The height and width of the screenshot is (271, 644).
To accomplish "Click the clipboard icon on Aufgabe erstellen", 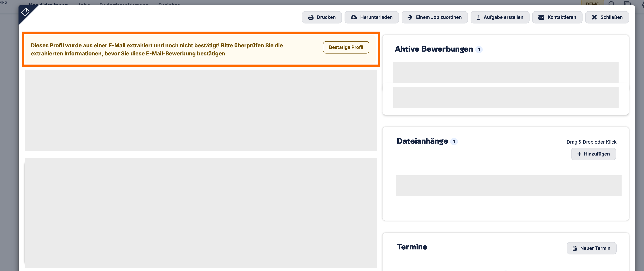I will [478, 17].
